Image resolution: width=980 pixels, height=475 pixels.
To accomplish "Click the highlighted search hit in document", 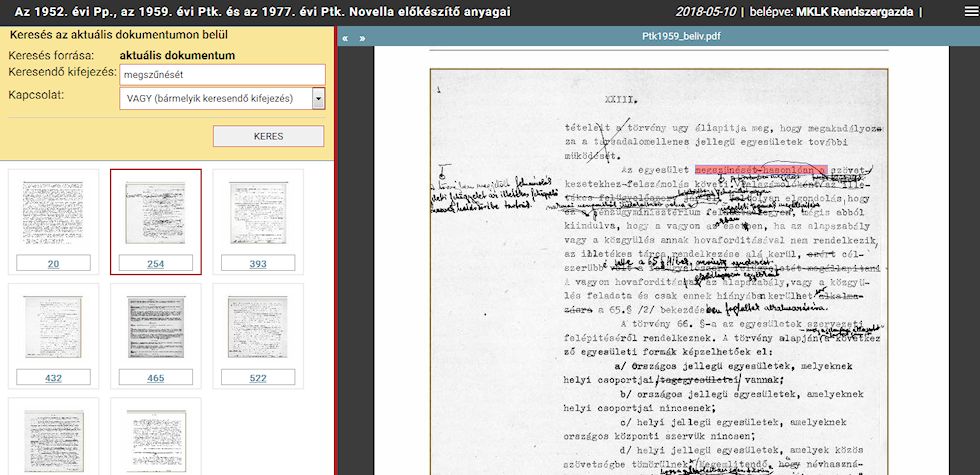I will 761,169.
